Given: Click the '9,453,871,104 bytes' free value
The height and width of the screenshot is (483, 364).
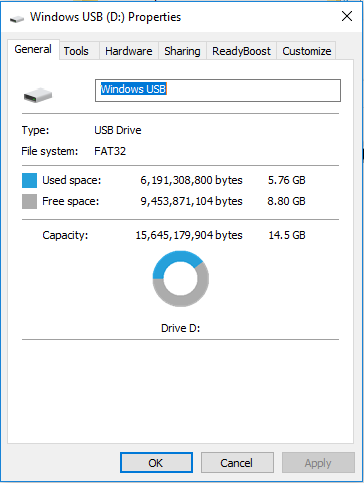Looking at the screenshot, I should coord(191,201).
